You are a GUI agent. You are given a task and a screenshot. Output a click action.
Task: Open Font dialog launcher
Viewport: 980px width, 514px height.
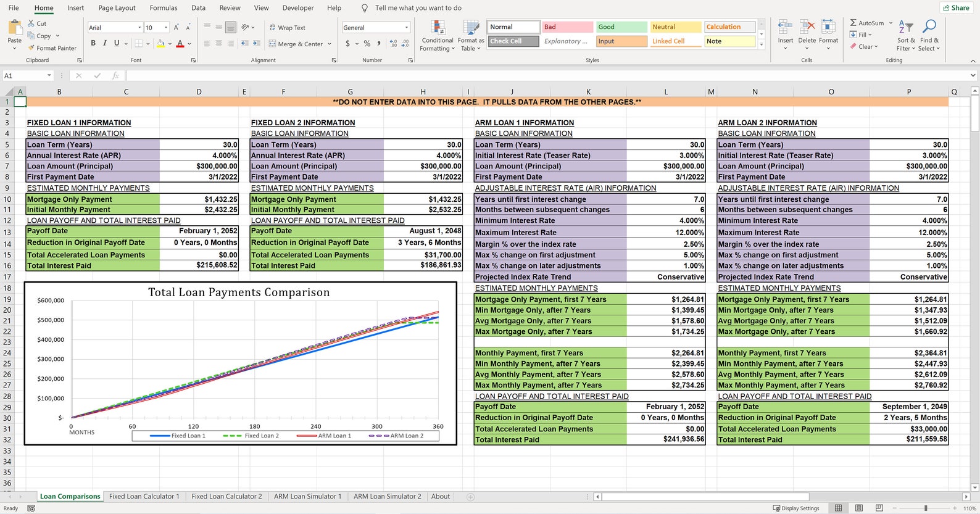pos(193,60)
